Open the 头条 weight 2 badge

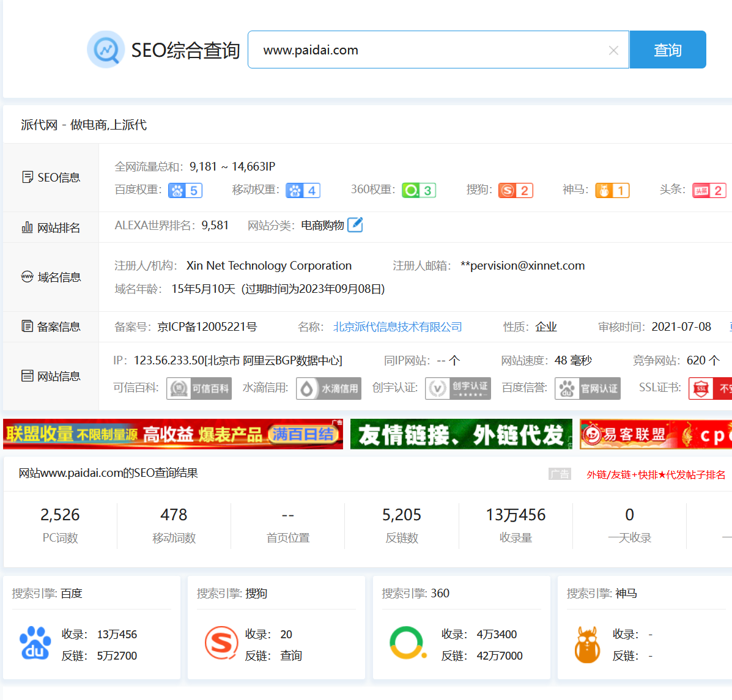pos(709,190)
